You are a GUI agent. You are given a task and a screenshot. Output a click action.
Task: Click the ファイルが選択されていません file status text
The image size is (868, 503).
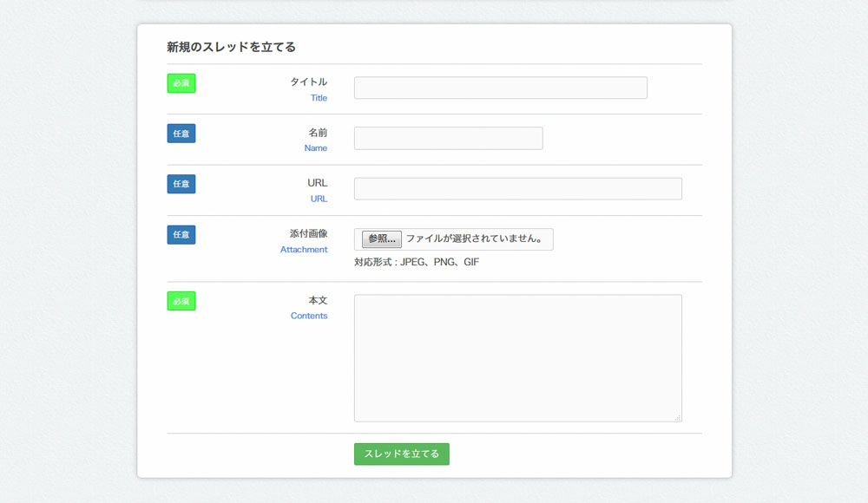pyautogui.click(x=475, y=238)
